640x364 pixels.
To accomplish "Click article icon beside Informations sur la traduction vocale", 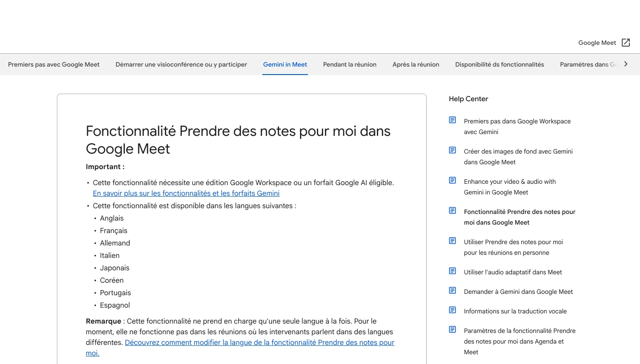I will [x=452, y=310].
